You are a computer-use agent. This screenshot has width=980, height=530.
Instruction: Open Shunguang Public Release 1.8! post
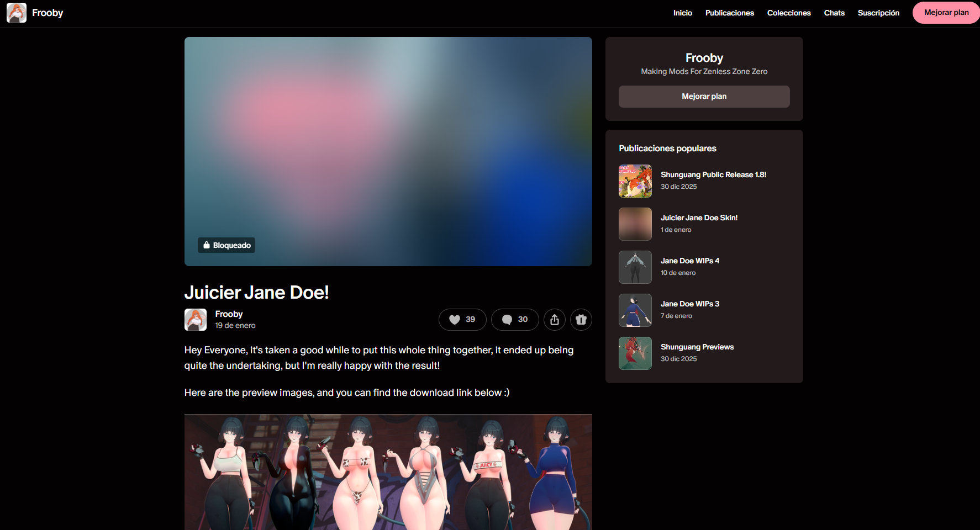[714, 174]
